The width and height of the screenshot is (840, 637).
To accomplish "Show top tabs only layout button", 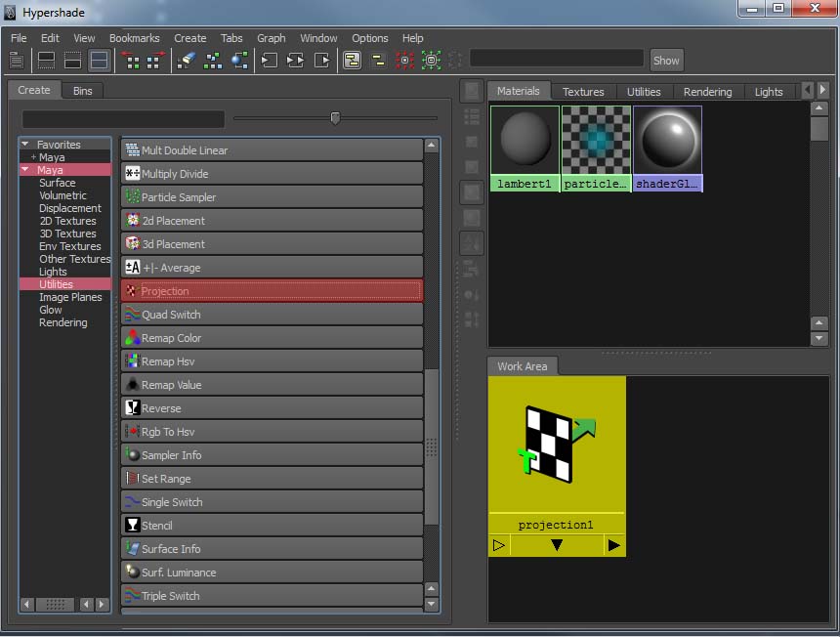I will (x=46, y=60).
